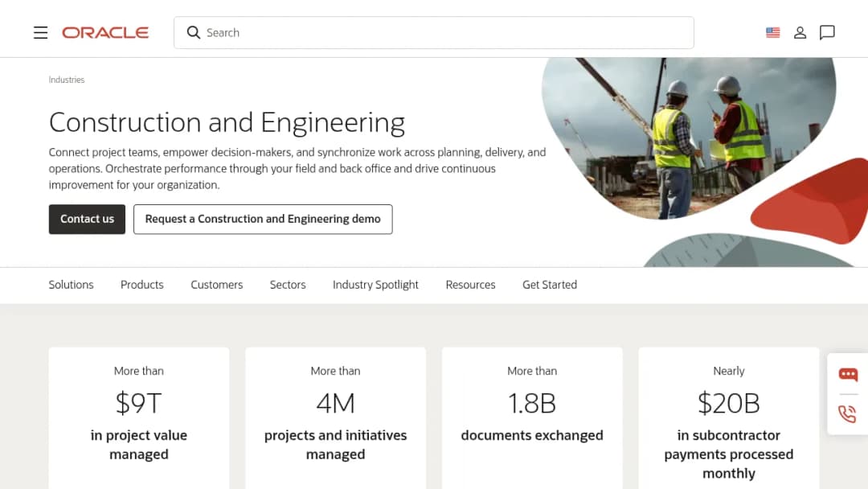
Task: Open the hamburger navigation menu
Action: pyautogui.click(x=40, y=33)
